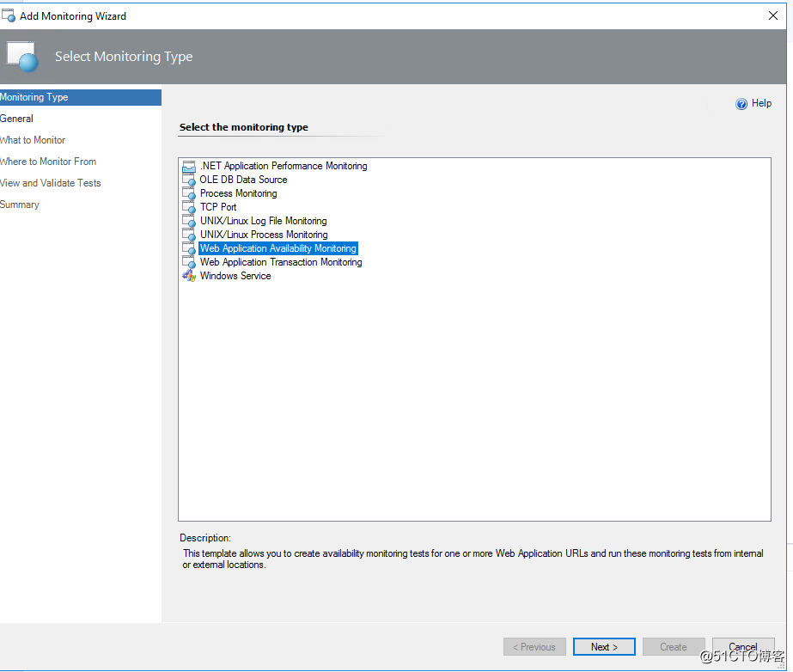Select Process Monitoring in the list
This screenshot has height=672, width=793.
[238, 193]
